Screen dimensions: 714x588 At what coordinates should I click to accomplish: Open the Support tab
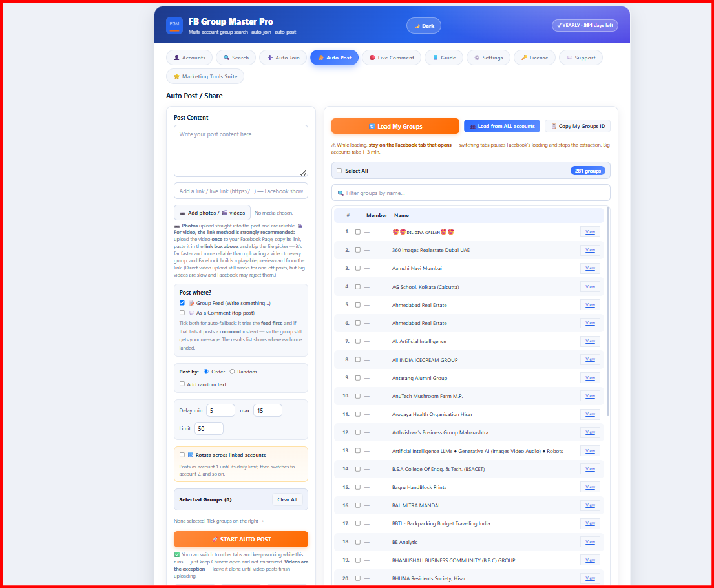(581, 58)
